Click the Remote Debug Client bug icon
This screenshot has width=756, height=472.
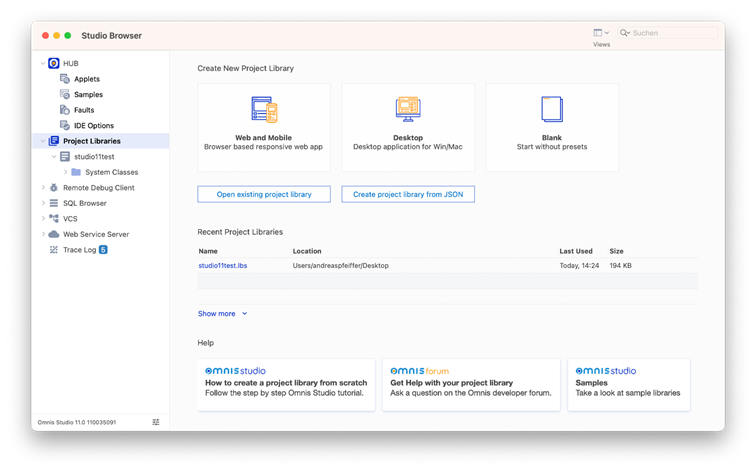coord(54,188)
